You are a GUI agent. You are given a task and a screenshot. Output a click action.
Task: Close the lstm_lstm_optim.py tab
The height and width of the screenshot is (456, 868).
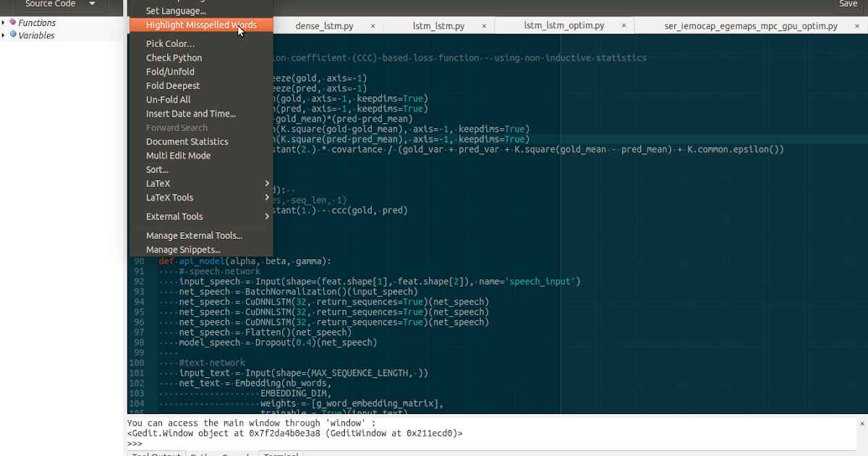(x=624, y=26)
